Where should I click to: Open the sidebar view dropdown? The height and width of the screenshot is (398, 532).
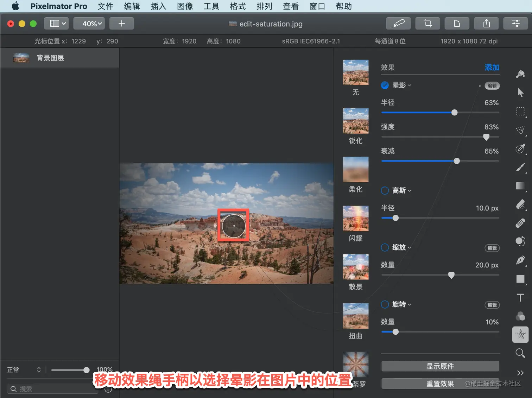pyautogui.click(x=56, y=24)
